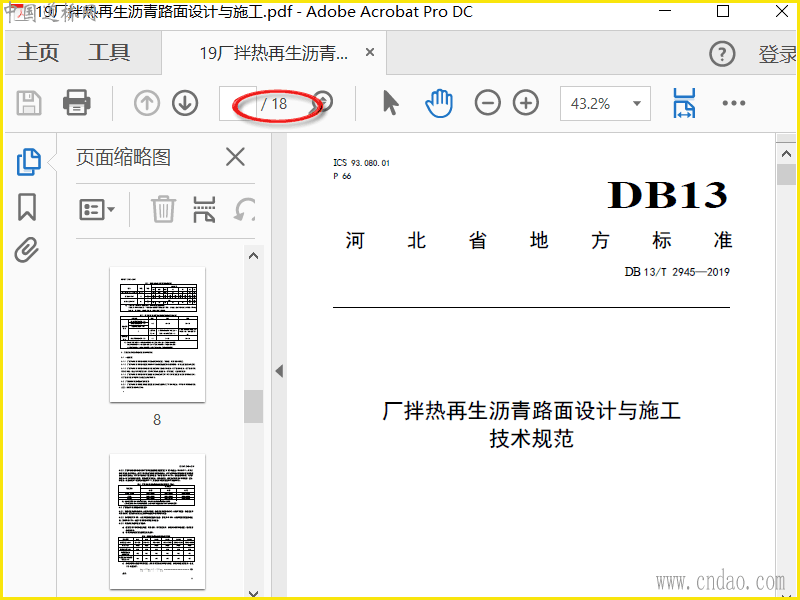800x600 pixels.
Task: Zoom out with minus button
Action: click(x=488, y=103)
